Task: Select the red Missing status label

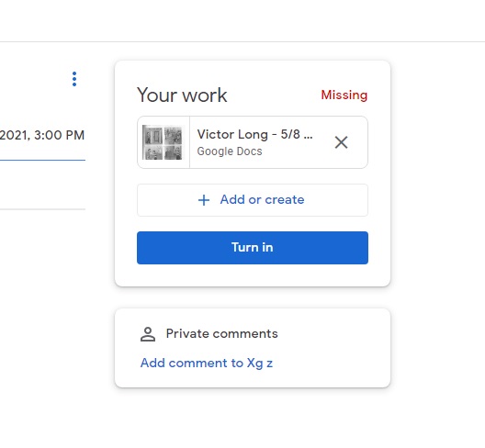Action: coord(344,95)
